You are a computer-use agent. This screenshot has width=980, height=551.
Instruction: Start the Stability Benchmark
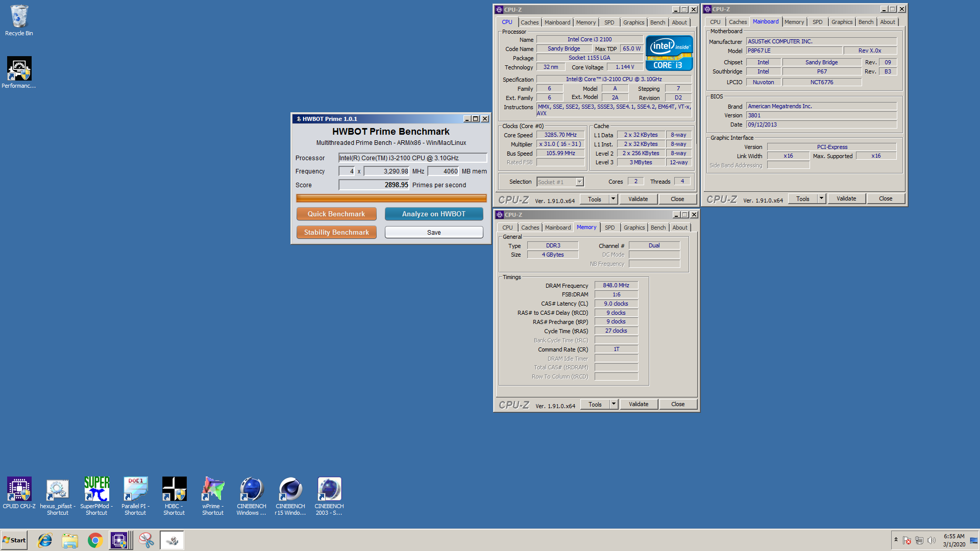336,232
